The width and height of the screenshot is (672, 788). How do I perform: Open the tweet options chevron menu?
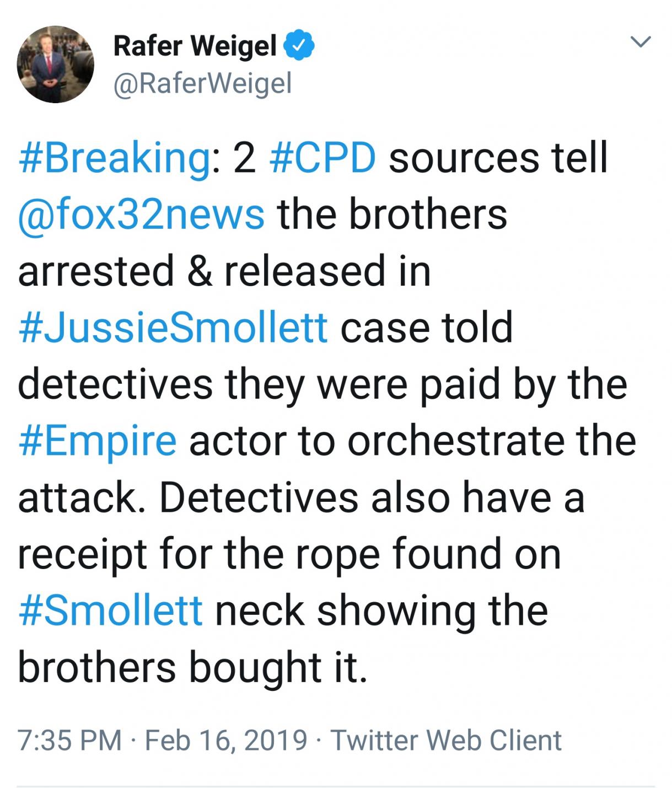[641, 42]
